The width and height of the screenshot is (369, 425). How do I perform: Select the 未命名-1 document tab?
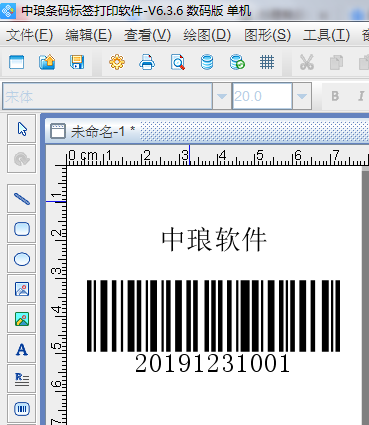tap(92, 131)
